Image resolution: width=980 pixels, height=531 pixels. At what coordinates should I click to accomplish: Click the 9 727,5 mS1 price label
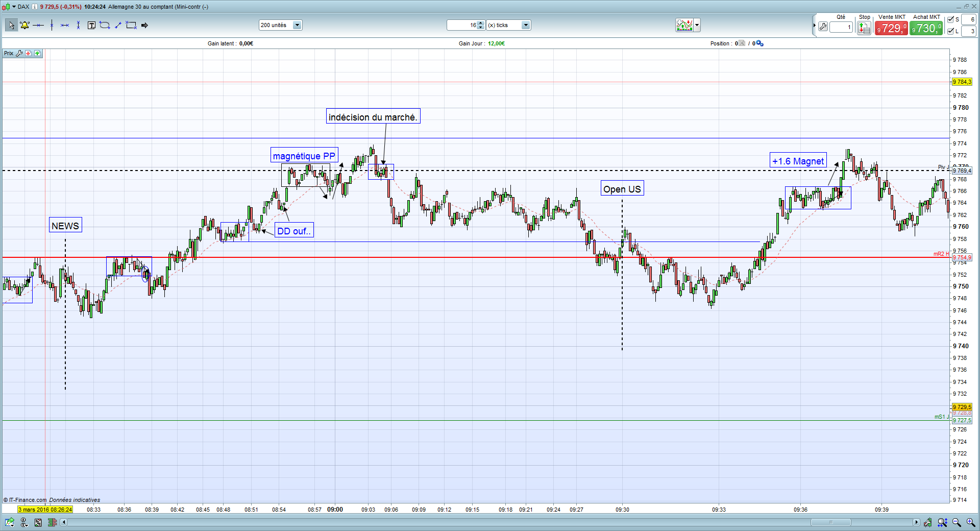(x=962, y=421)
